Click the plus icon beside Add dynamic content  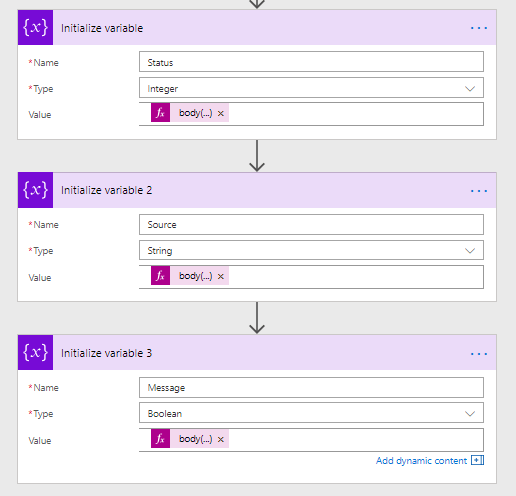pyautogui.click(x=477, y=460)
